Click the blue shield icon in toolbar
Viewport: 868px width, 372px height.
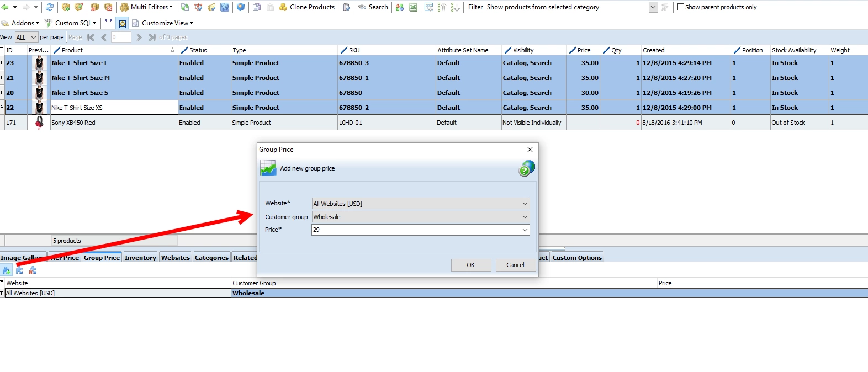(241, 7)
